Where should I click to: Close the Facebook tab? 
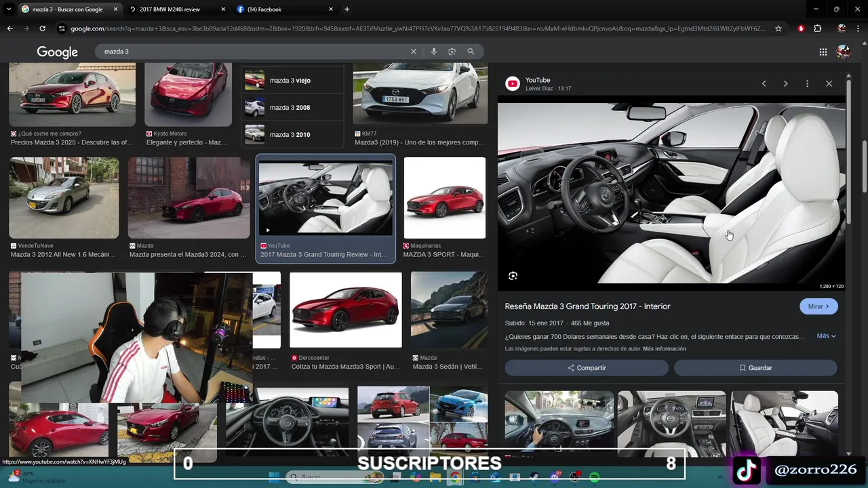click(x=331, y=9)
